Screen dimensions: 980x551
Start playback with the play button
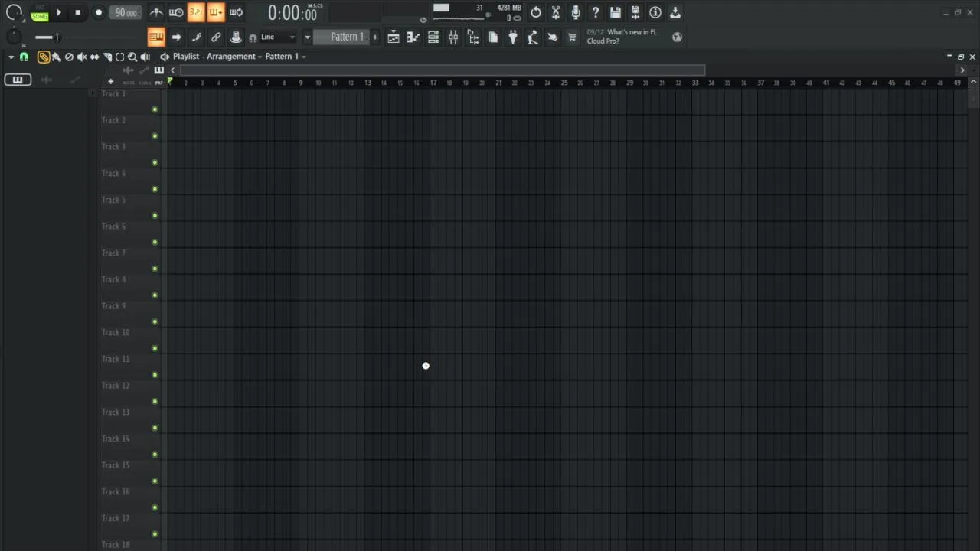point(59,13)
